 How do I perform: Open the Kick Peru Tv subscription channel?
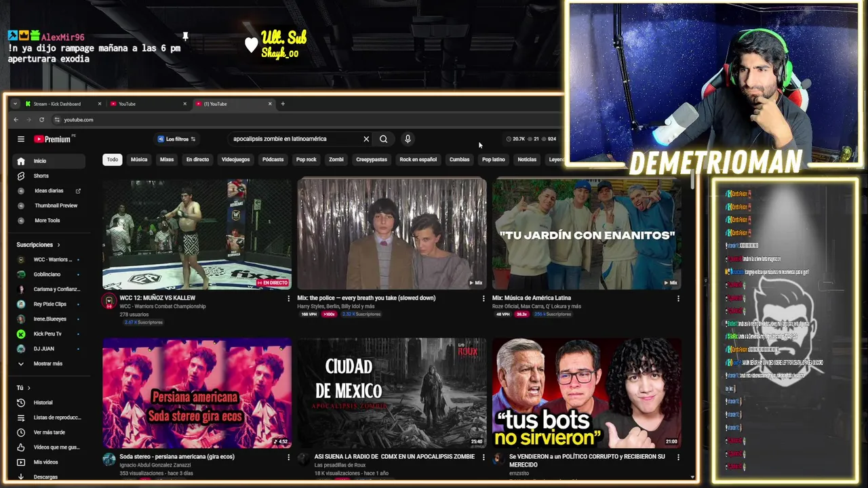pyautogui.click(x=49, y=334)
